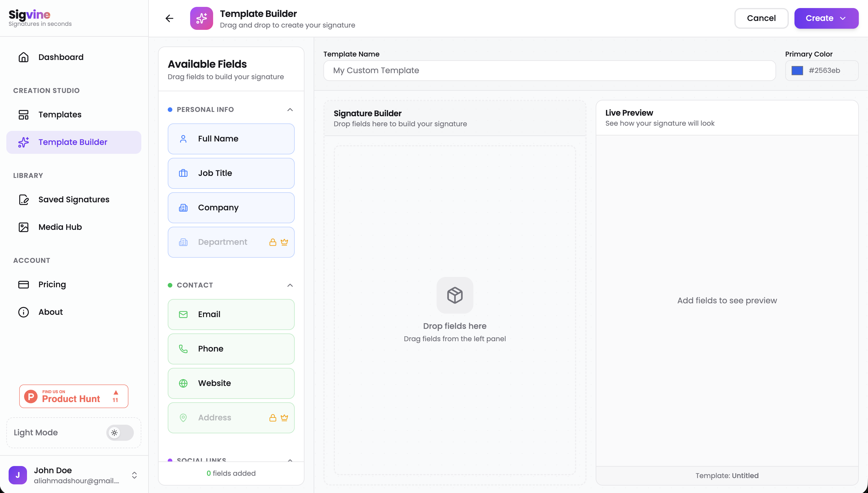Go to Saved Signatures page

point(74,199)
